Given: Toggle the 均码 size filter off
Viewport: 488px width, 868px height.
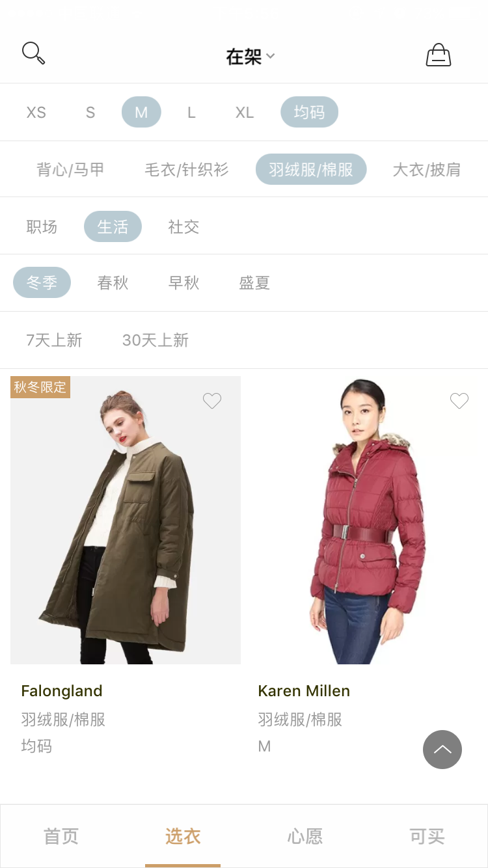Looking at the screenshot, I should click(309, 112).
